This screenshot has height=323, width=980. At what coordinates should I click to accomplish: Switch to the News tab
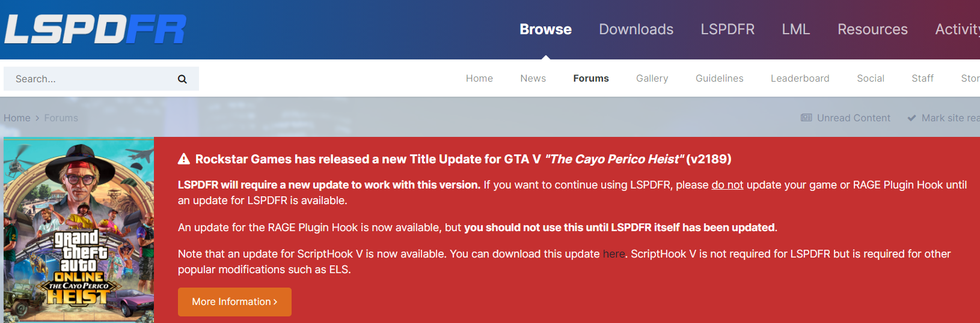pos(533,79)
